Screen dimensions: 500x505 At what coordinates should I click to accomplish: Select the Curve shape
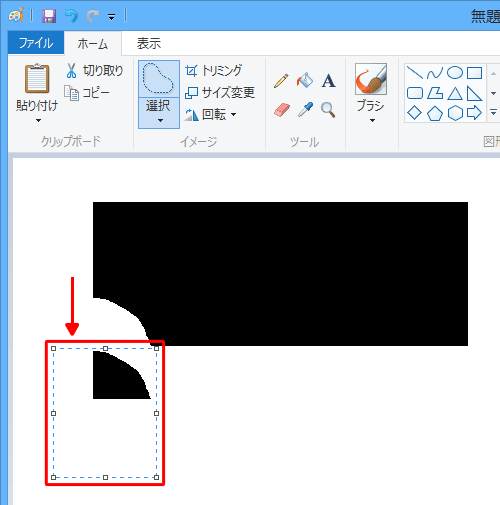pyautogui.click(x=435, y=73)
